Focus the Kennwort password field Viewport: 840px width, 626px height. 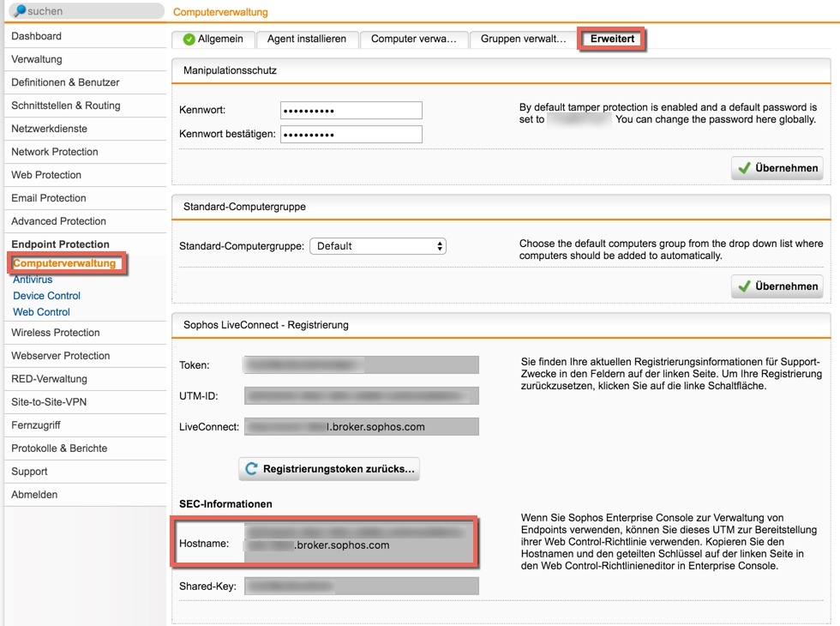click(x=351, y=111)
